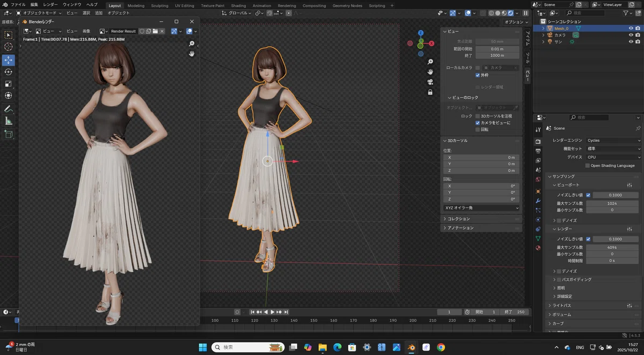Open the Material properties tab icon
Screen dimensions: 644x355
[538, 248]
